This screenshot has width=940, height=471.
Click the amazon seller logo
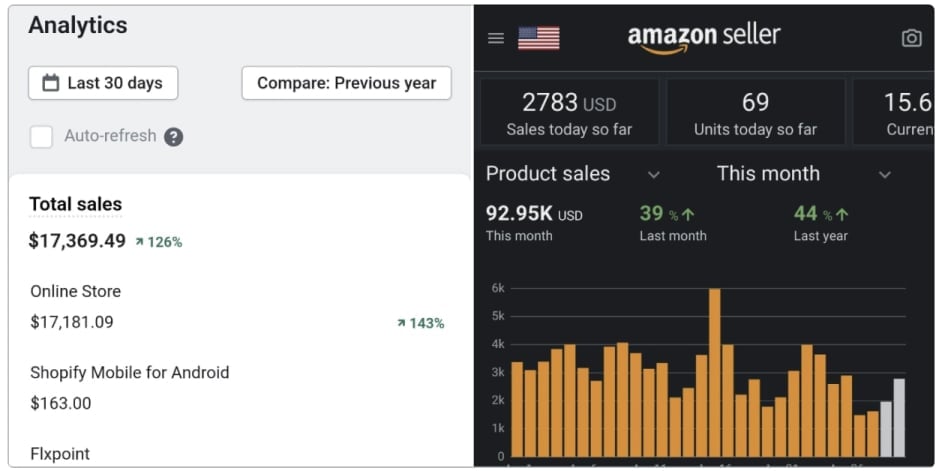pos(704,39)
